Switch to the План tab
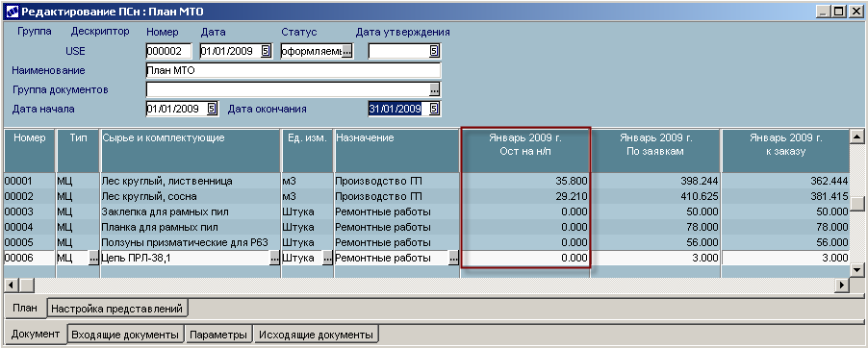The image size is (868, 348). click(x=25, y=308)
